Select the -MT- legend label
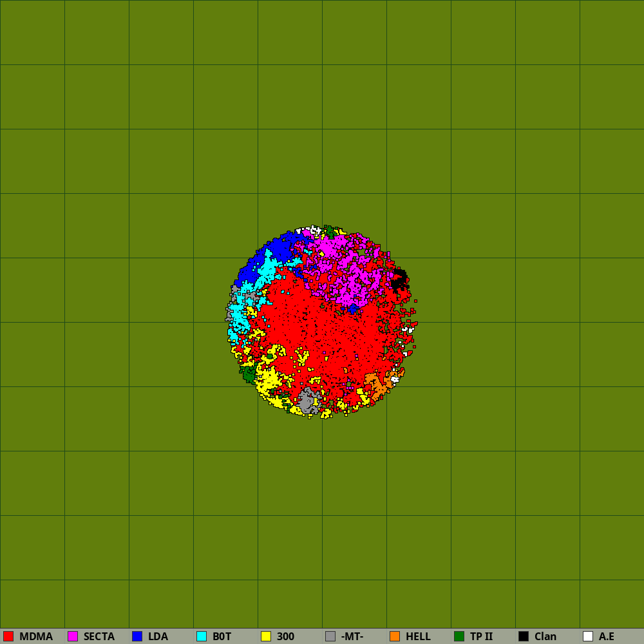Viewport: 644px width, 644px height. point(352,637)
